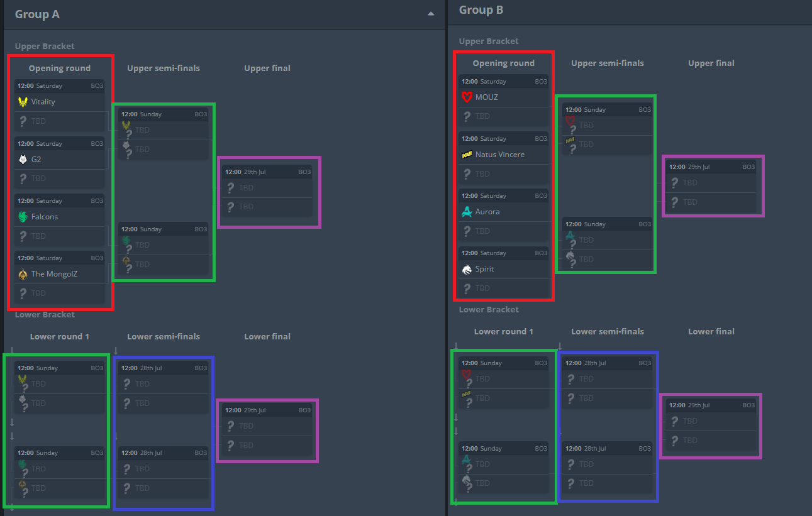Click the TBD question mark under Spirit
Viewport: 812px width, 516px height.
click(x=467, y=288)
